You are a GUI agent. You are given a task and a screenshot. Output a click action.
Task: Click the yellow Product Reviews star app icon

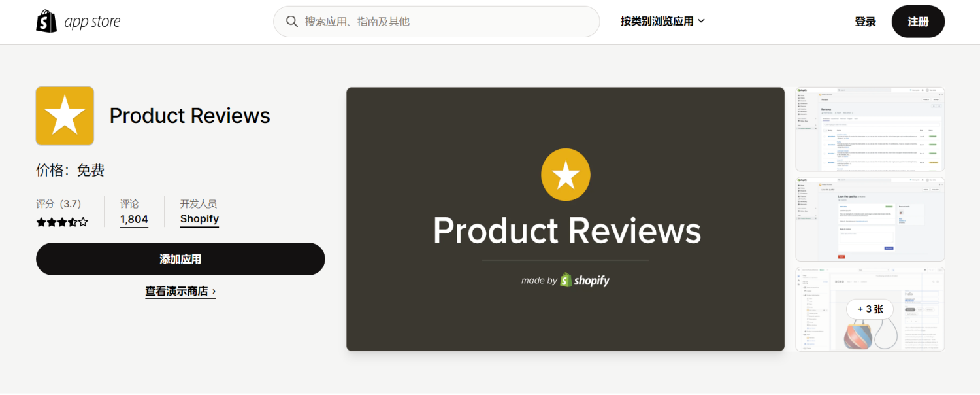(64, 115)
